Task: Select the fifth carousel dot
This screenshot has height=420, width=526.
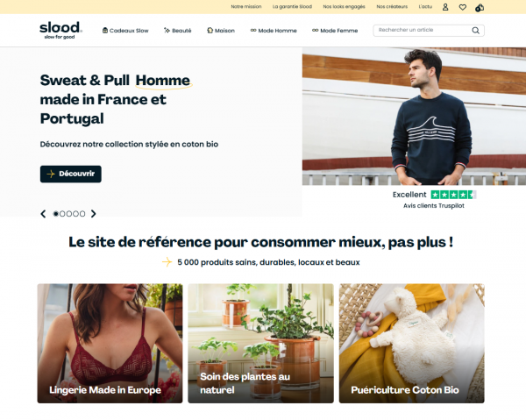Action: coord(82,214)
